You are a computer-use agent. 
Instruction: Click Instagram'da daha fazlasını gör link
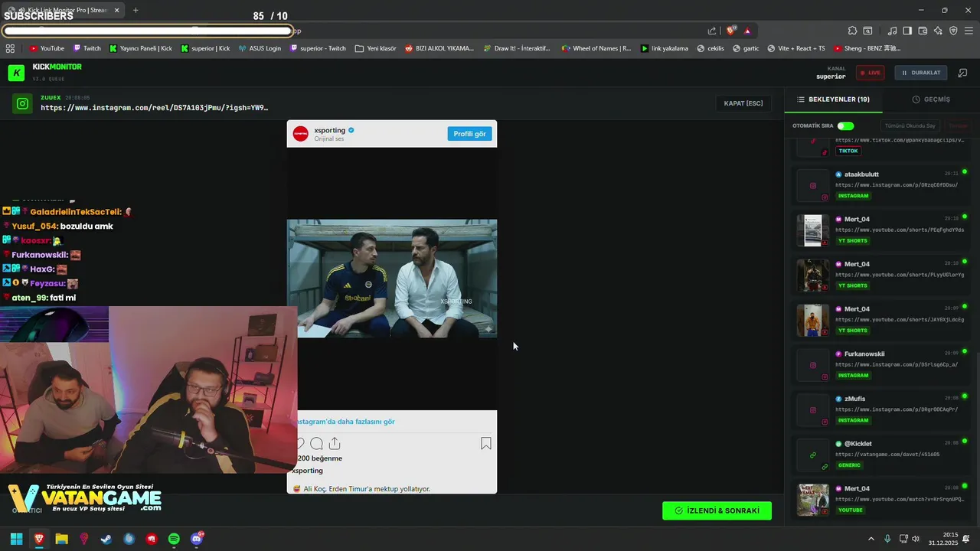point(347,422)
